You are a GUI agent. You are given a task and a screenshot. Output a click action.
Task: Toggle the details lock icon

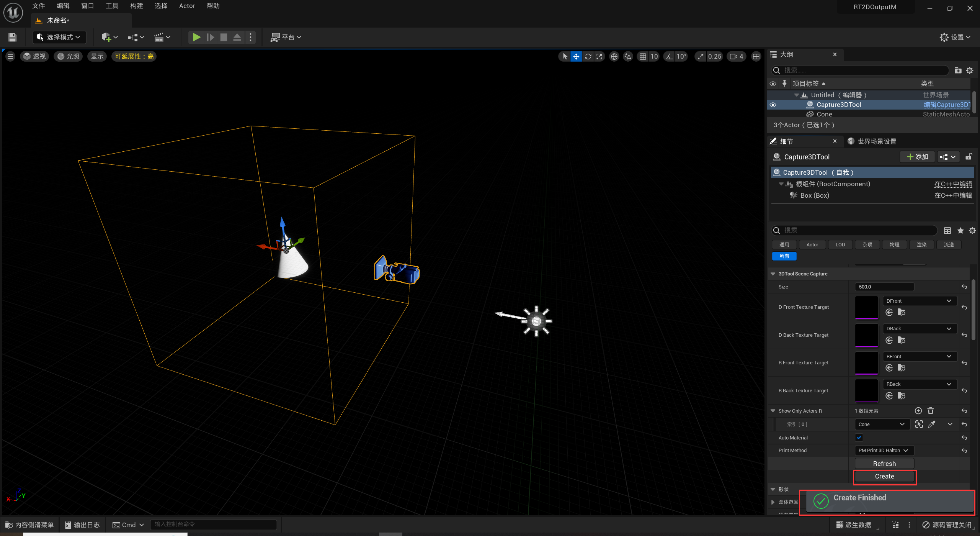969,157
